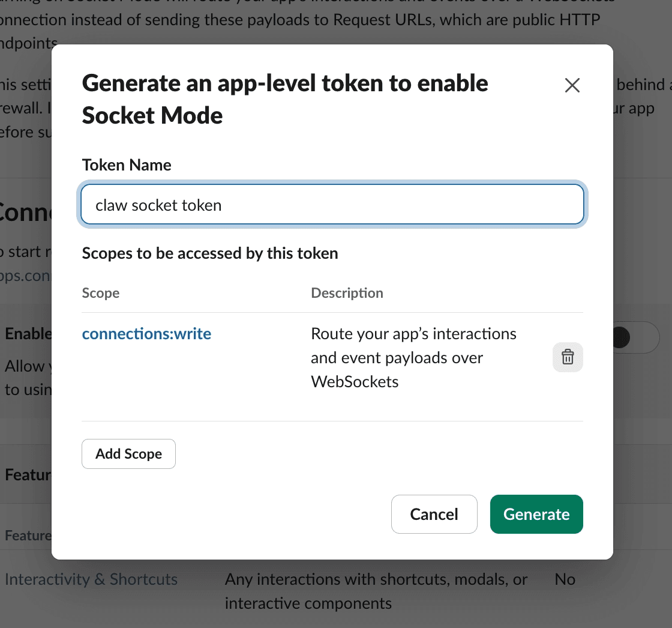The width and height of the screenshot is (672, 628).
Task: Select the Description column header
Action: 347,293
